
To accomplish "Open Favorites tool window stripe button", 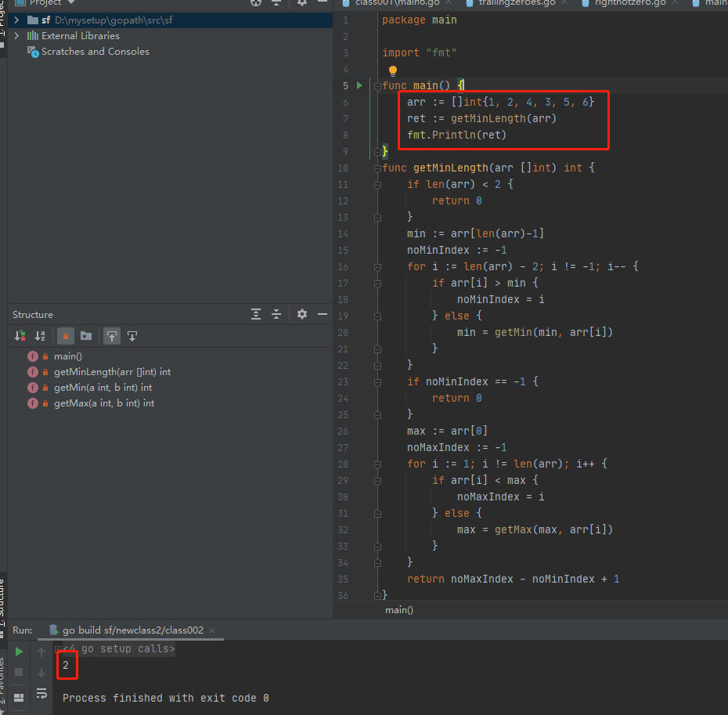I will [3, 683].
